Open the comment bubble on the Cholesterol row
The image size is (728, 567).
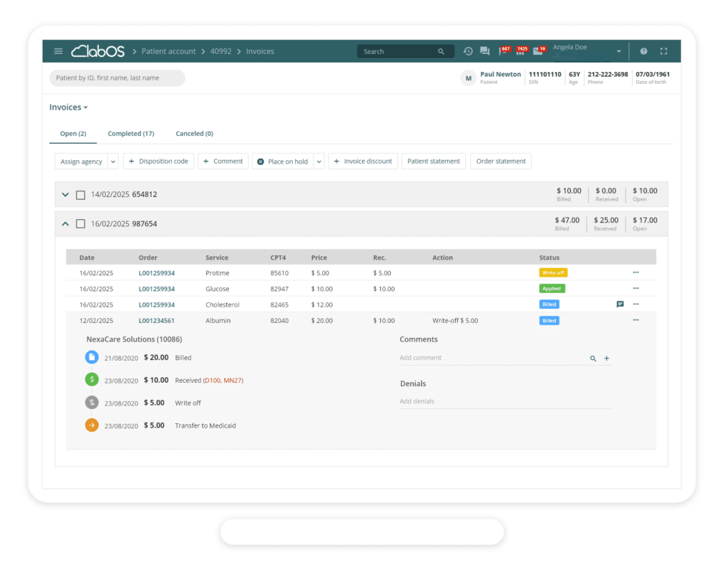coord(619,304)
